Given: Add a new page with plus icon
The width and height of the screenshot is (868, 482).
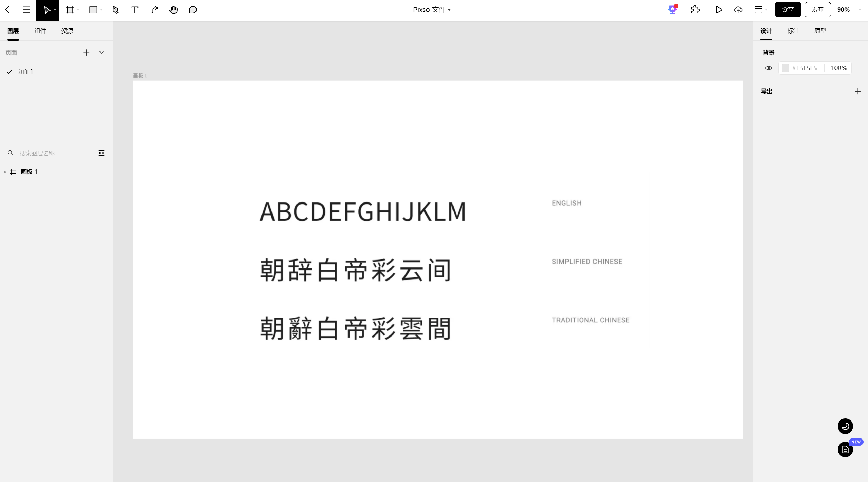Looking at the screenshot, I should point(86,53).
